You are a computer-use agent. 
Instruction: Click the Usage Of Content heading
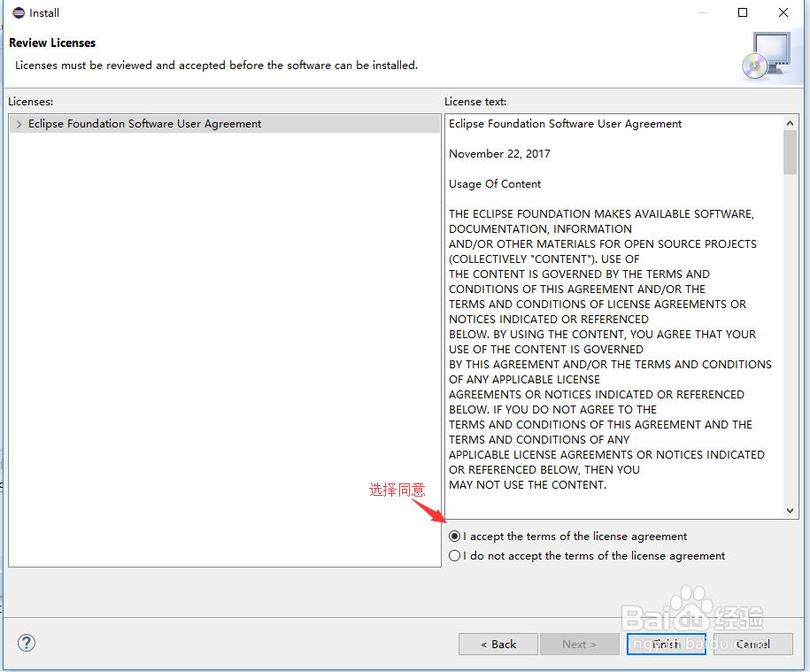point(495,184)
